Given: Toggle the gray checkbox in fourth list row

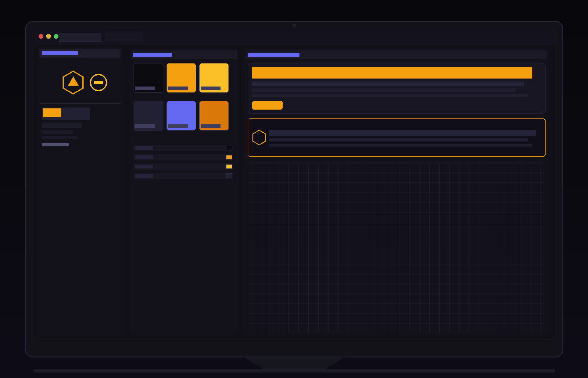Looking at the screenshot, I should tap(229, 176).
